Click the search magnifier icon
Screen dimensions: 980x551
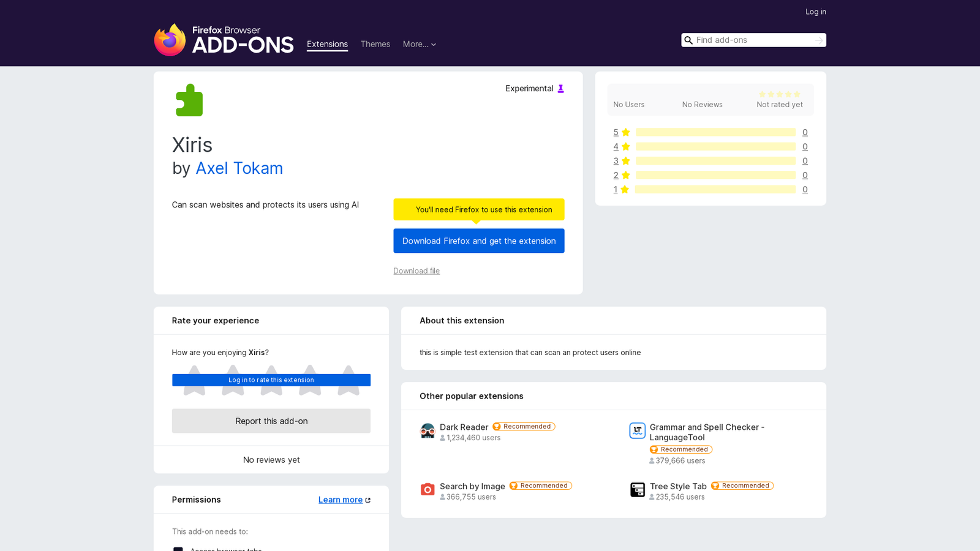coord(688,40)
